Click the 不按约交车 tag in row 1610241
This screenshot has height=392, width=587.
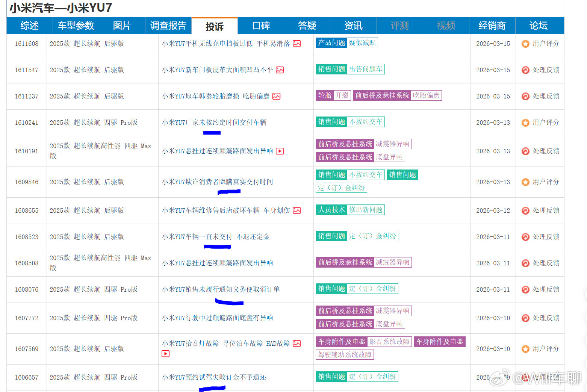click(366, 122)
